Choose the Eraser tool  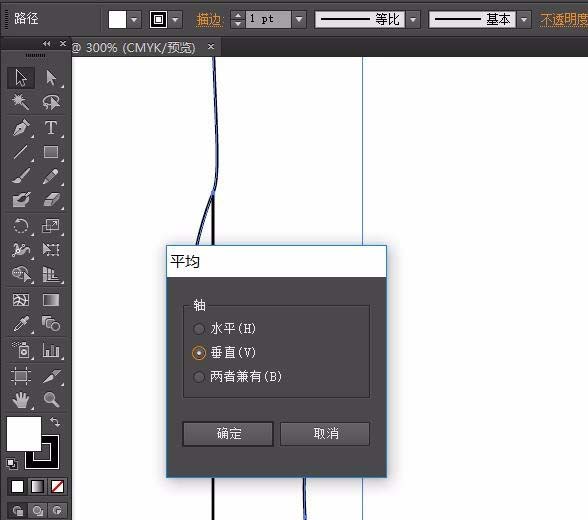tap(51, 200)
